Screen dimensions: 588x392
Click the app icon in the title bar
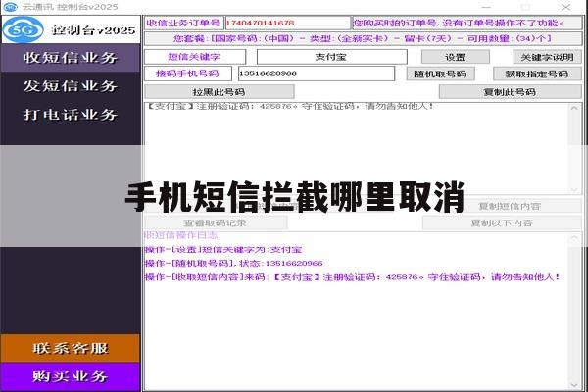[10, 7]
